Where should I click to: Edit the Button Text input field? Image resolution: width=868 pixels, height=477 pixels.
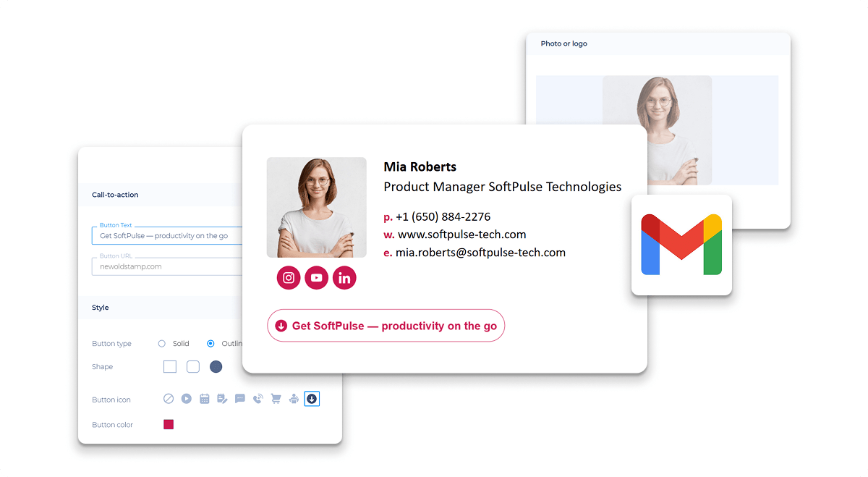167,236
